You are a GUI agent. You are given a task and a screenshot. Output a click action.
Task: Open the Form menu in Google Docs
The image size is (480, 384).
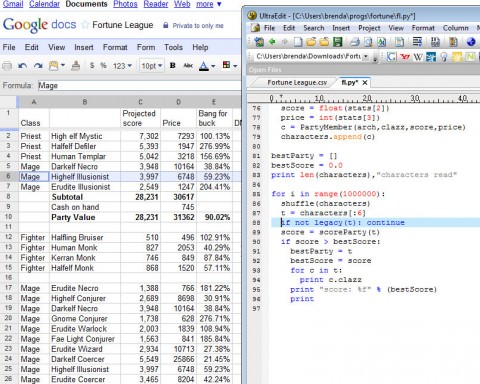146,47
